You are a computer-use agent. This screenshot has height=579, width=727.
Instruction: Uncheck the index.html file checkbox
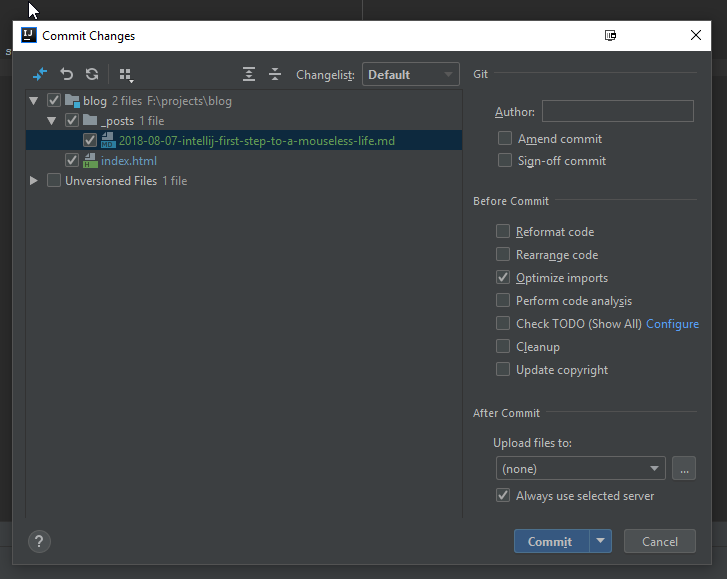(72, 161)
